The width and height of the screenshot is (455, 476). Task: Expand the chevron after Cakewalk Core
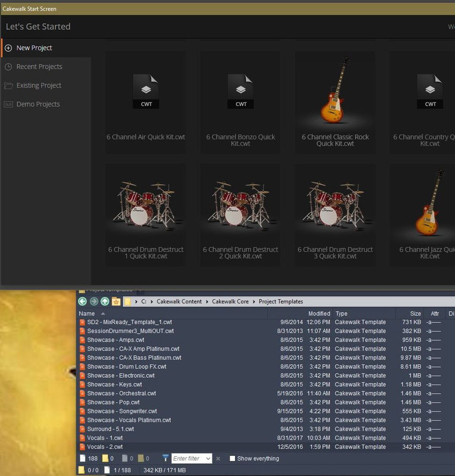pos(253,302)
